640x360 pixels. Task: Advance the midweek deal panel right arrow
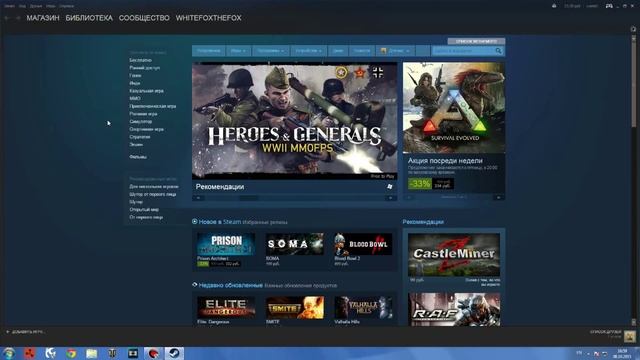[x=498, y=197]
